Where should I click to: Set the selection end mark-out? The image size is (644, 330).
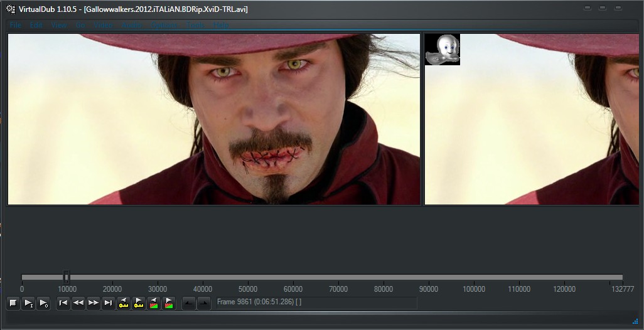(204, 303)
